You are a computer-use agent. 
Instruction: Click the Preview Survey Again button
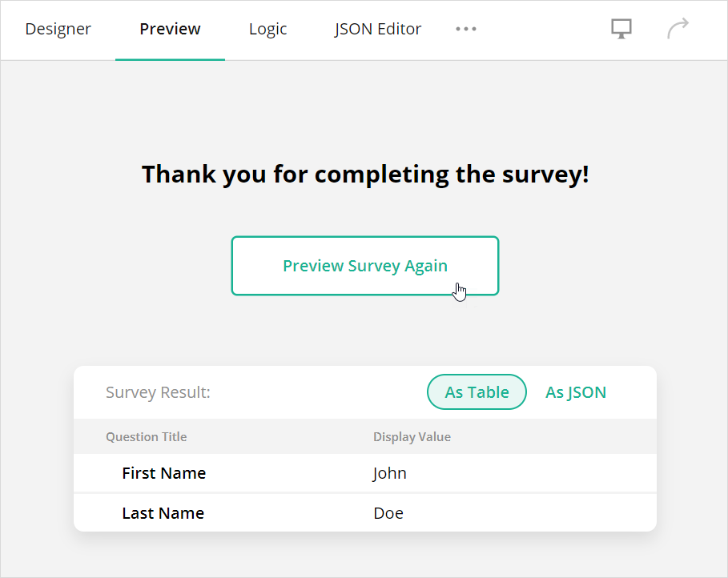pos(365,265)
